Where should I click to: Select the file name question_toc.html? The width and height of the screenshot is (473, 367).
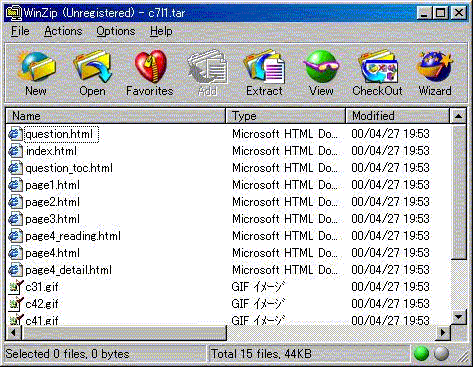click(69, 168)
